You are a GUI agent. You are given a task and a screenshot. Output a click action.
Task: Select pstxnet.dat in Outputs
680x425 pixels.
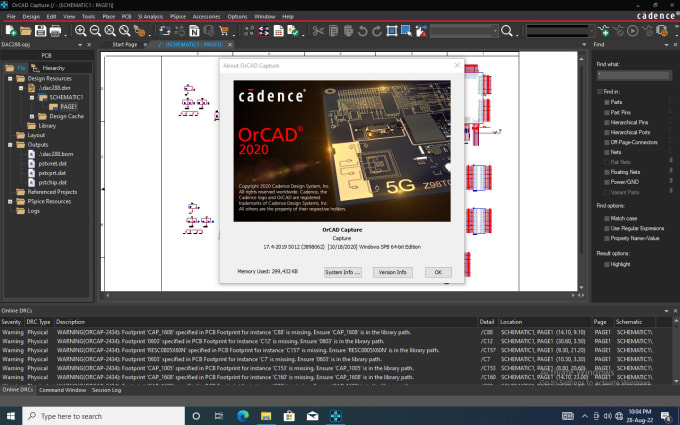[52, 163]
